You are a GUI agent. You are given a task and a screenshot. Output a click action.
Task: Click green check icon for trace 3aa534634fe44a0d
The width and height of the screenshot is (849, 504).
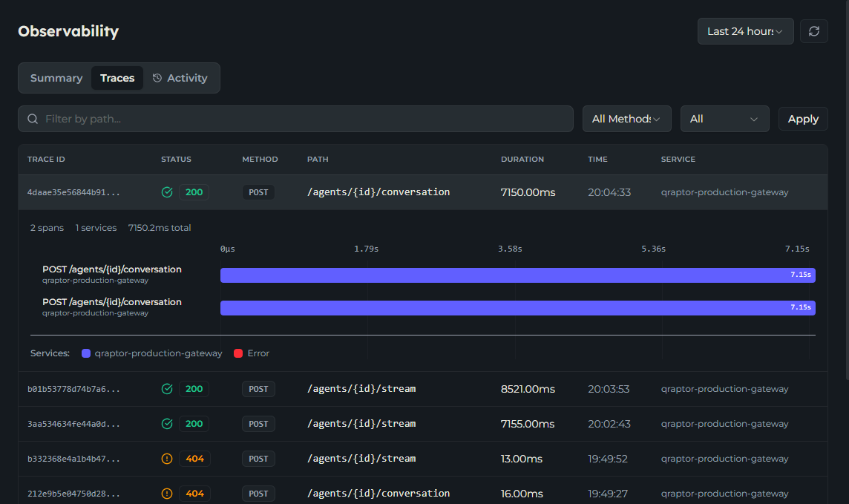[167, 424]
